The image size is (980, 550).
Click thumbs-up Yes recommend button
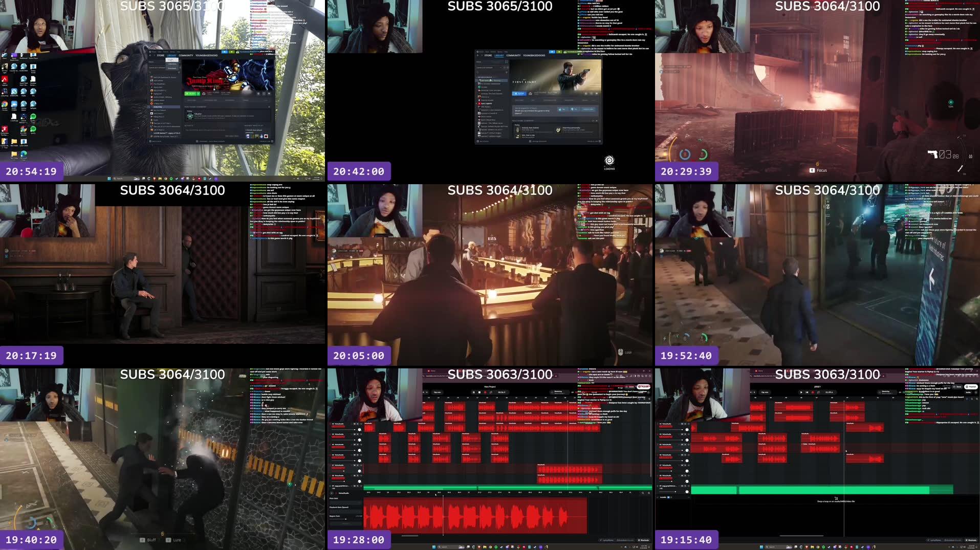(x=563, y=109)
